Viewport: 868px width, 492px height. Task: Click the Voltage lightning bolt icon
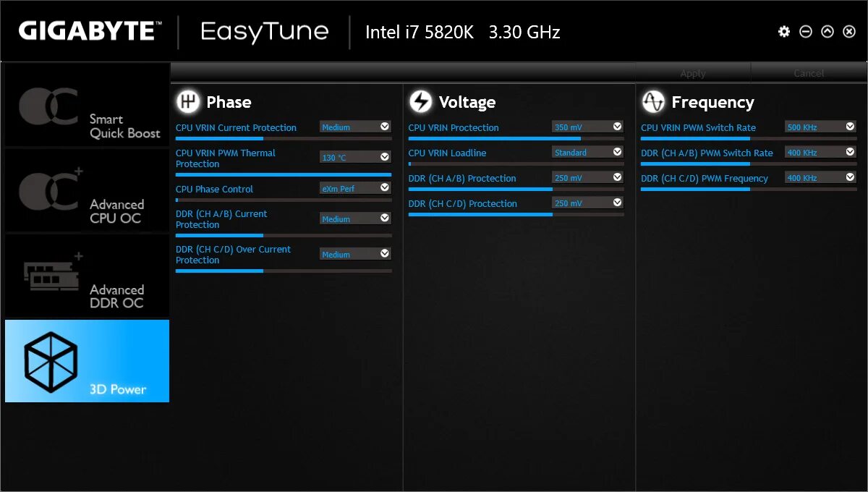point(420,101)
